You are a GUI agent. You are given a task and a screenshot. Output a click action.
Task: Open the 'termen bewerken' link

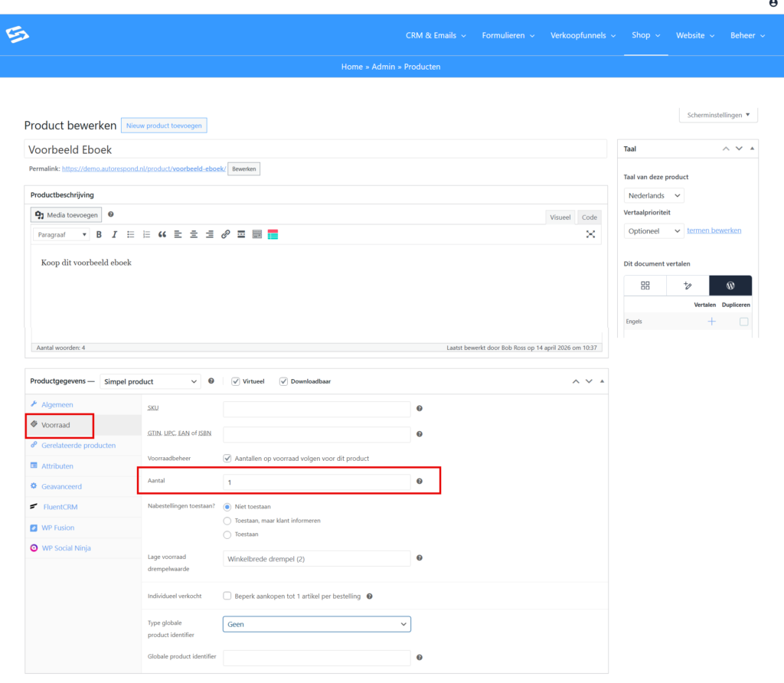pyautogui.click(x=714, y=230)
